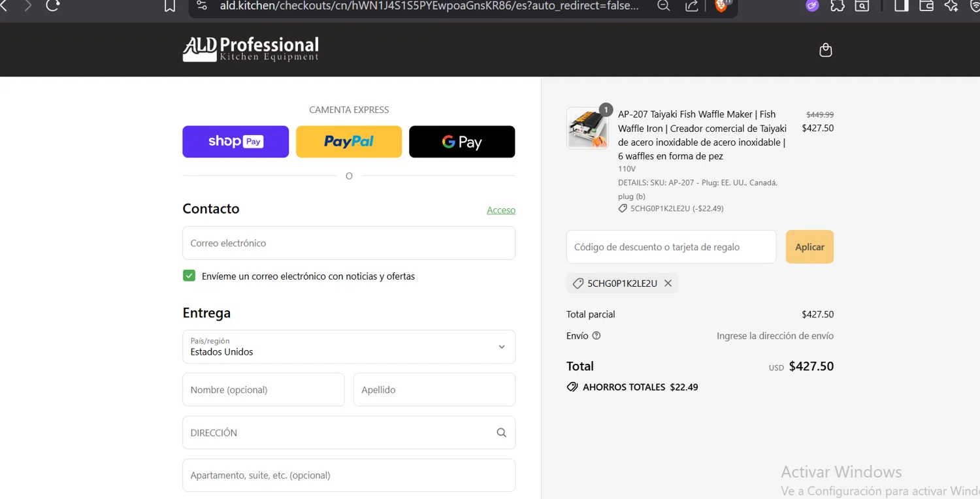The height and width of the screenshot is (499, 980).
Task: Click the share icon in address bar
Action: (x=691, y=6)
